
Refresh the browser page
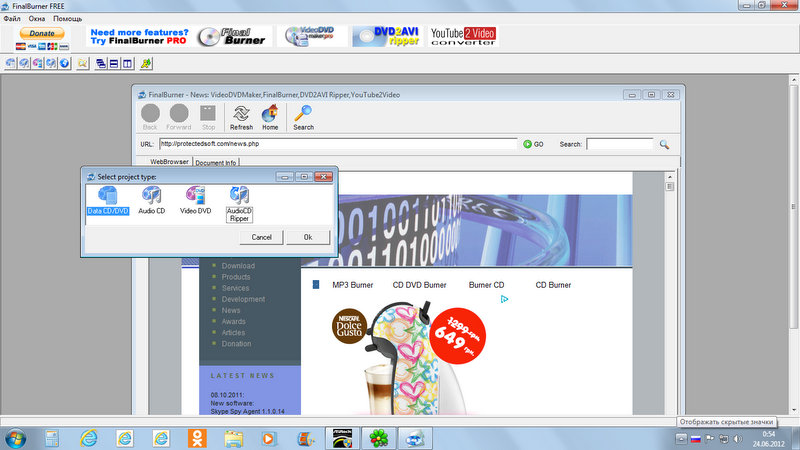(x=241, y=117)
